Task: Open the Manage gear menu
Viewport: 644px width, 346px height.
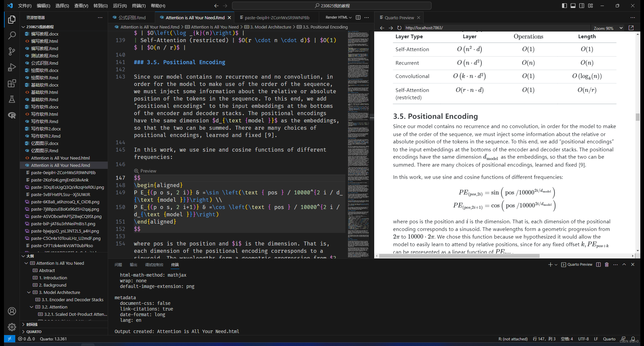Action: pyautogui.click(x=12, y=327)
